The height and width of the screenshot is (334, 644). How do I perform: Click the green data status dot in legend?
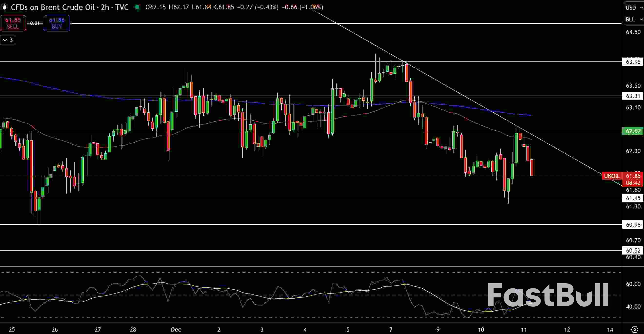click(137, 8)
